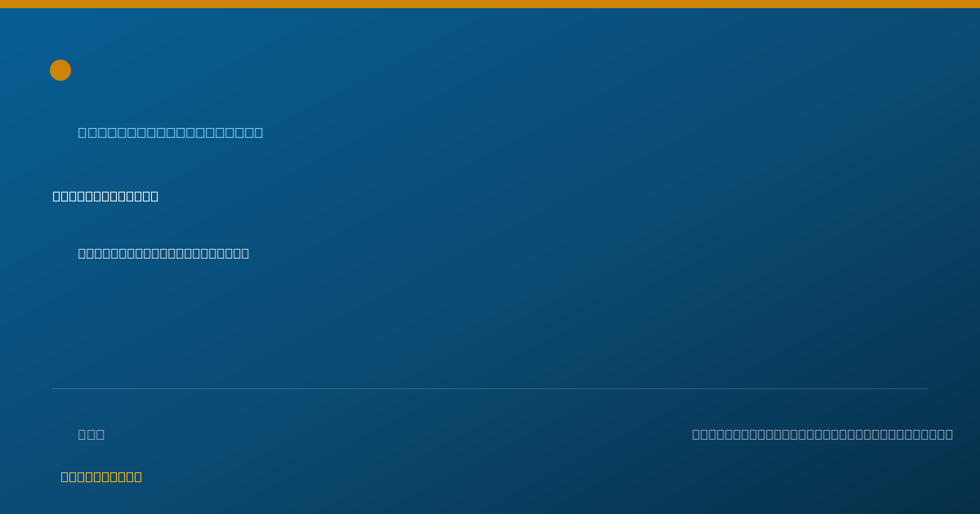Click the first character of the yellow footer link

[65, 476]
